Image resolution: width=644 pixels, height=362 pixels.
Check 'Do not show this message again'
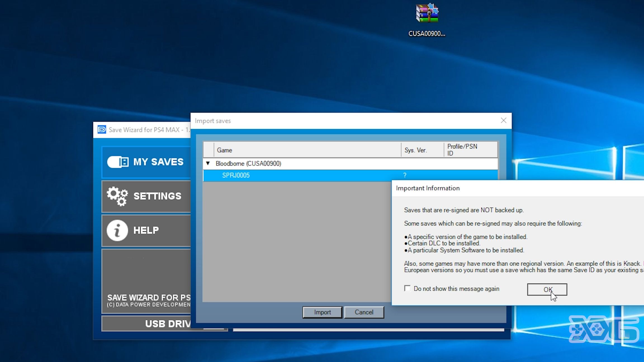tap(407, 289)
